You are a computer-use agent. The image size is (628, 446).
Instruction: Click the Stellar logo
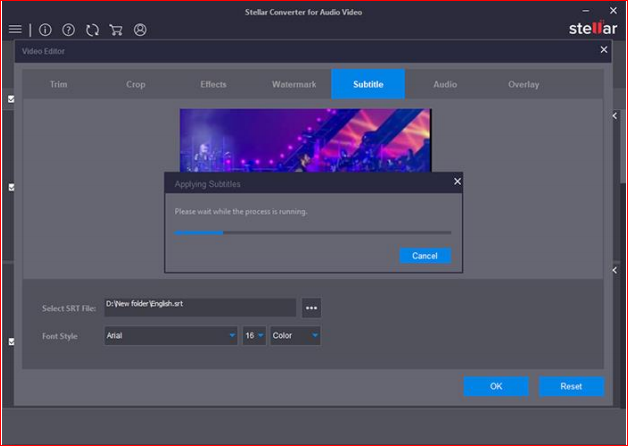tap(593, 28)
